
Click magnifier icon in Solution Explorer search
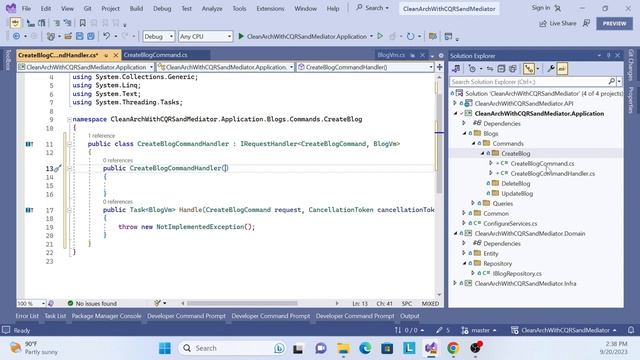coord(611,82)
